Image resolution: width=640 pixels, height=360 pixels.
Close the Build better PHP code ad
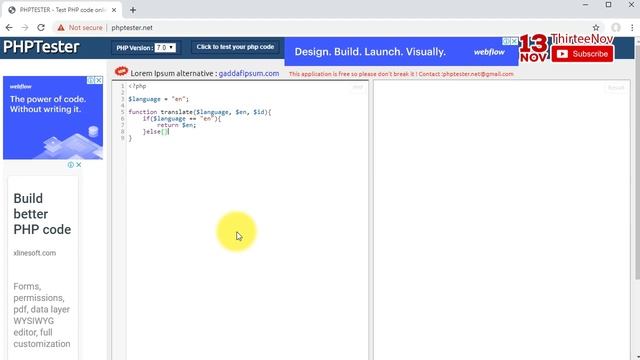[79, 164]
